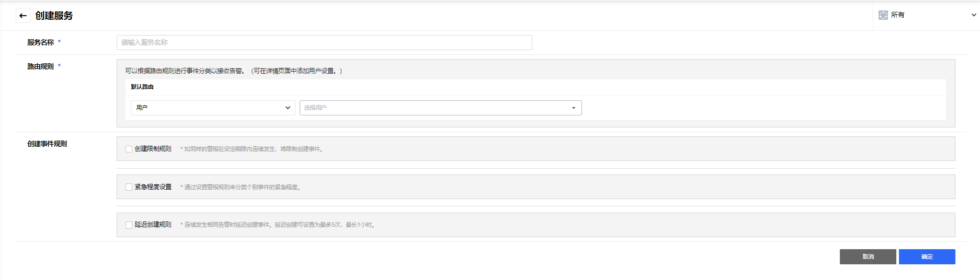Screen dimensions: 980x280
Task: Tick the 延迟创建规则 checkbox
Action: point(129,225)
